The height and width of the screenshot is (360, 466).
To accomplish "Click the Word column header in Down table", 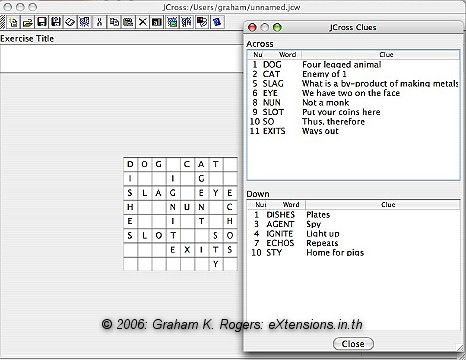I will (290, 205).
